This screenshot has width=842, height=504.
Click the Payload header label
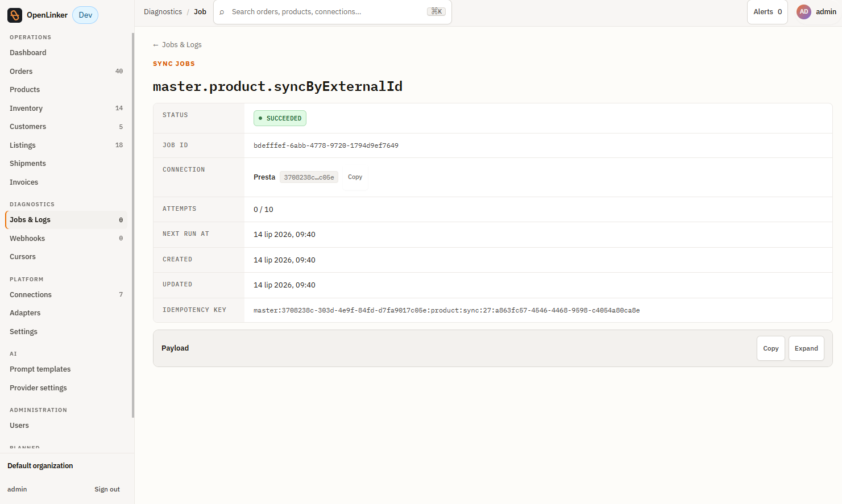coord(175,348)
